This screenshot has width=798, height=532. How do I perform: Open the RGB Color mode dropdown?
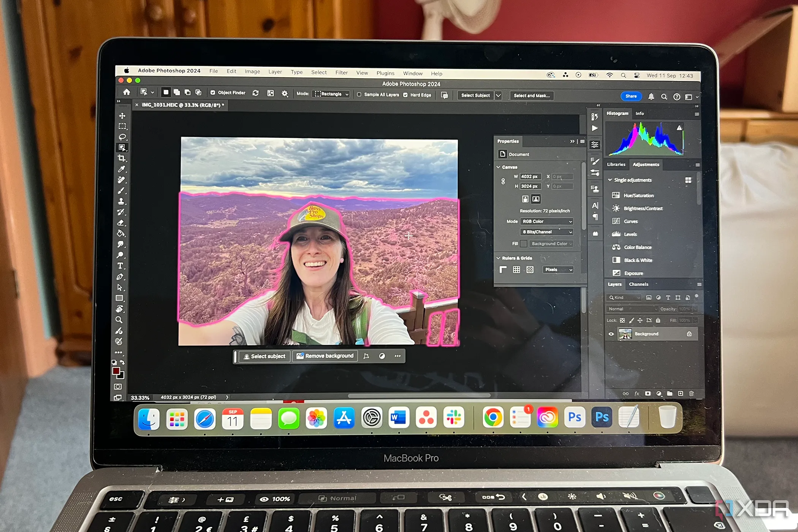(546, 221)
